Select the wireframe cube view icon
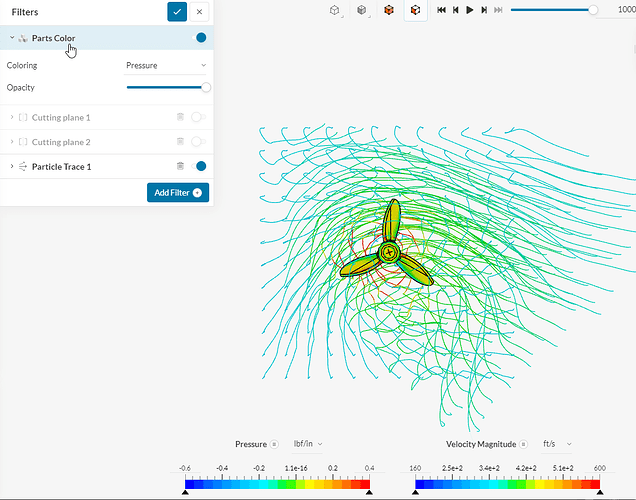 click(335, 10)
